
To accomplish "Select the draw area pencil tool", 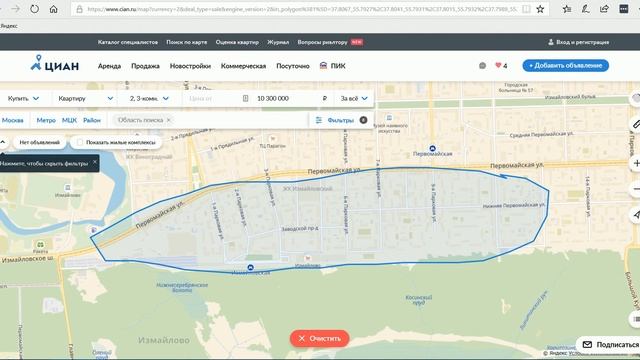I will (x=636, y=124).
